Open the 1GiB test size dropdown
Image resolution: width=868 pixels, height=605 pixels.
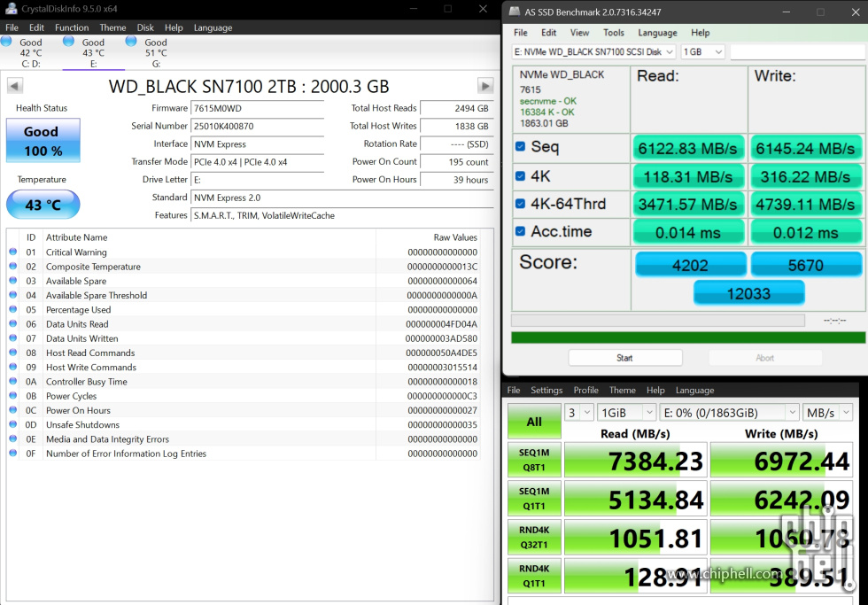point(627,413)
